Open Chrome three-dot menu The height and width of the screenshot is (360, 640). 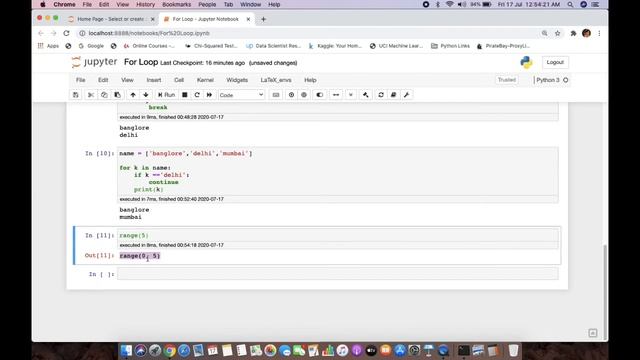pyautogui.click(x=599, y=33)
